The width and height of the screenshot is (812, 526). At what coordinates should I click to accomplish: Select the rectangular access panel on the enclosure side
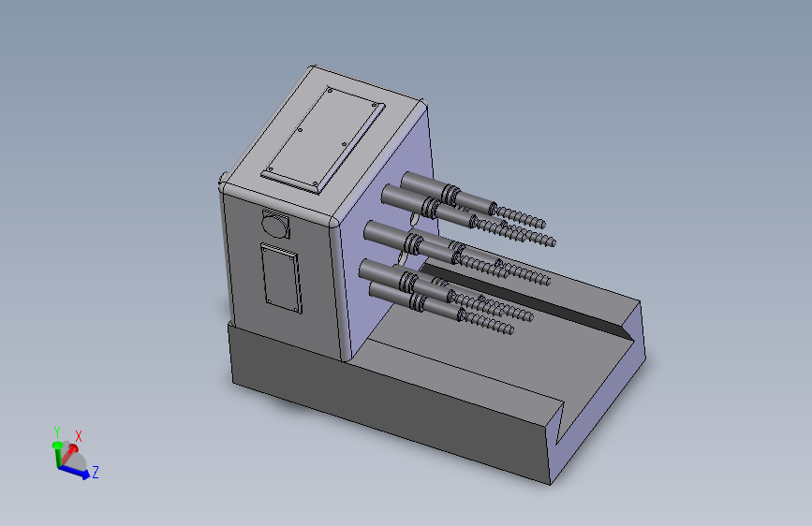(x=281, y=278)
